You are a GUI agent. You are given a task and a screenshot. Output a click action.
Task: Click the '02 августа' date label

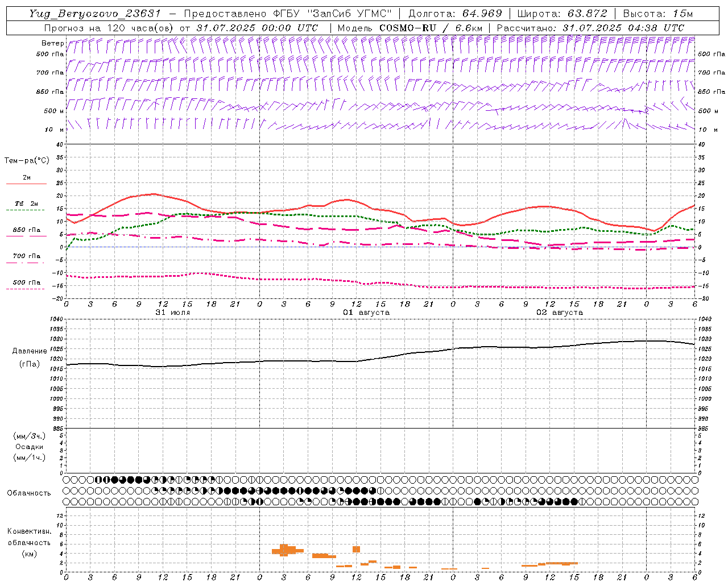560,313
